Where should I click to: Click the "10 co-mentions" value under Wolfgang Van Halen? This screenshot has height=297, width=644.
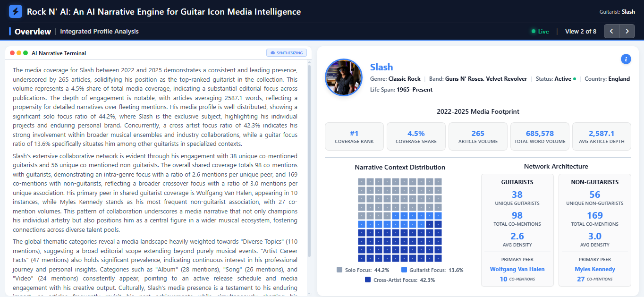pyautogui.click(x=517, y=279)
